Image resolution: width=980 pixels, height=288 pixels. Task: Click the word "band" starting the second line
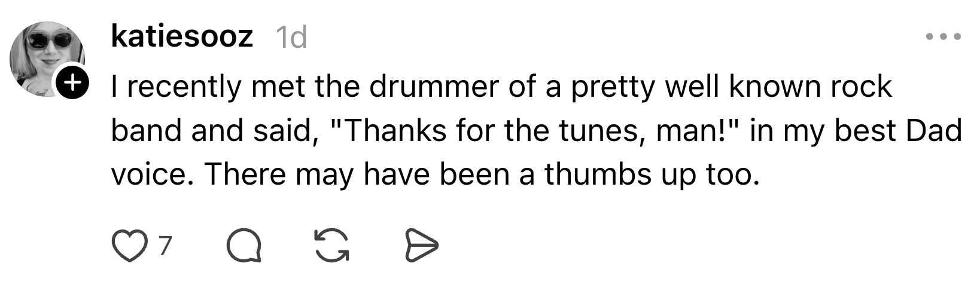tap(147, 131)
